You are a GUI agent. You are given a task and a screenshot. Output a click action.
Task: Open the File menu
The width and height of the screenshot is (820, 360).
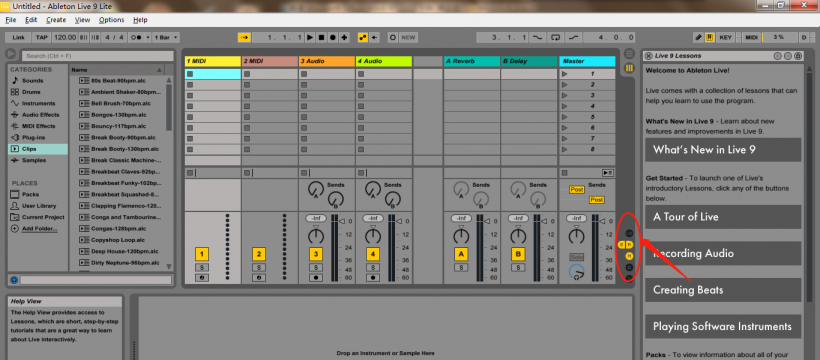[x=11, y=20]
